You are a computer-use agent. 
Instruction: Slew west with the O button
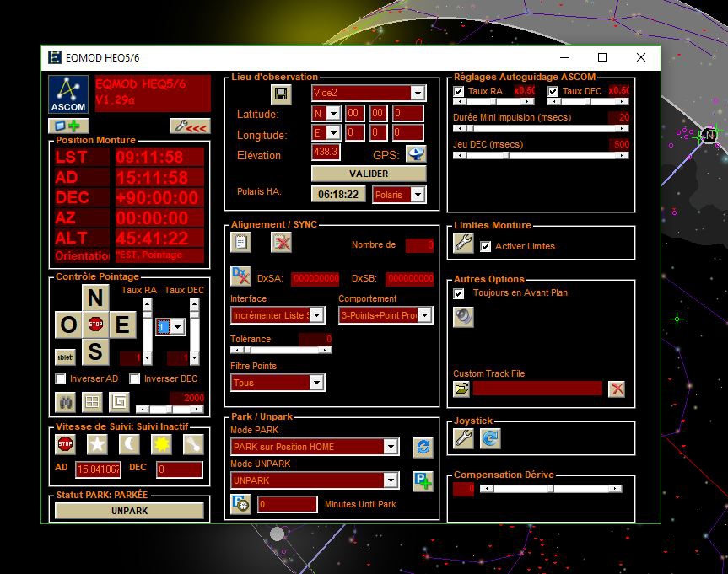click(68, 324)
